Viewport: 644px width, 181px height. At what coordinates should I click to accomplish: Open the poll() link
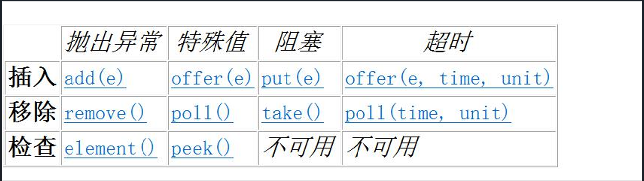(x=202, y=113)
